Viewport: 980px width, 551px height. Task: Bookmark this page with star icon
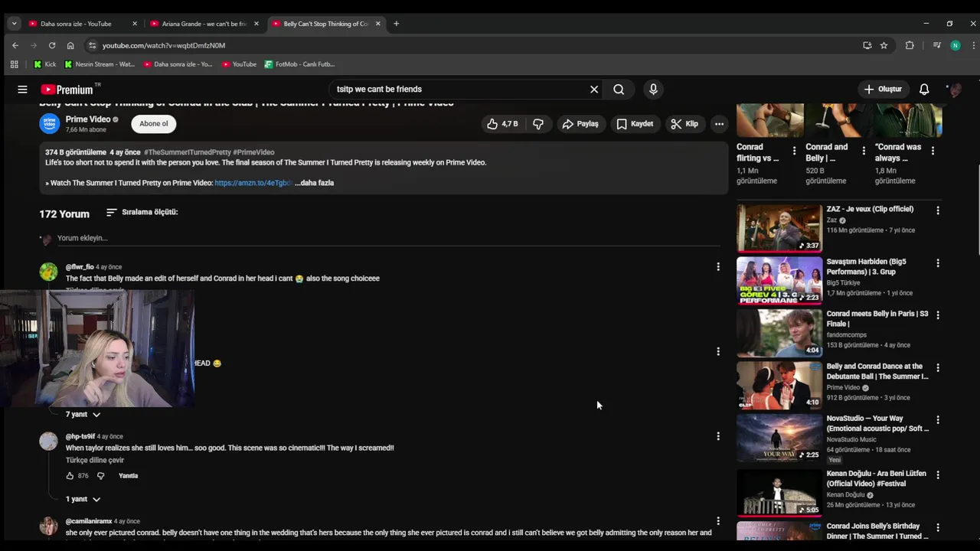coord(884,45)
